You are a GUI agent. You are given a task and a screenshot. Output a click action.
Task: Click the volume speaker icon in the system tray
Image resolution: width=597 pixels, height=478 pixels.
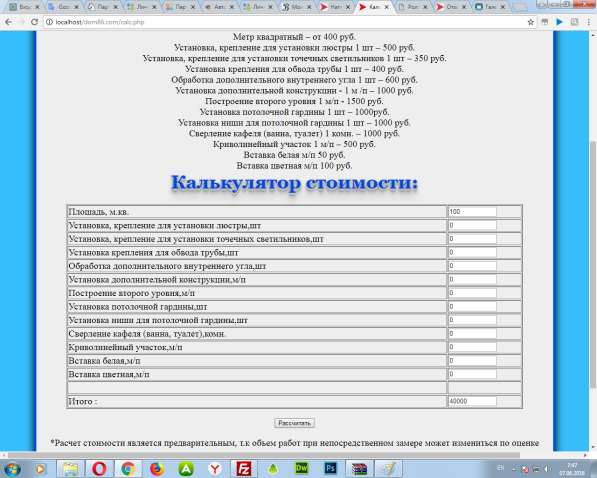(548, 469)
